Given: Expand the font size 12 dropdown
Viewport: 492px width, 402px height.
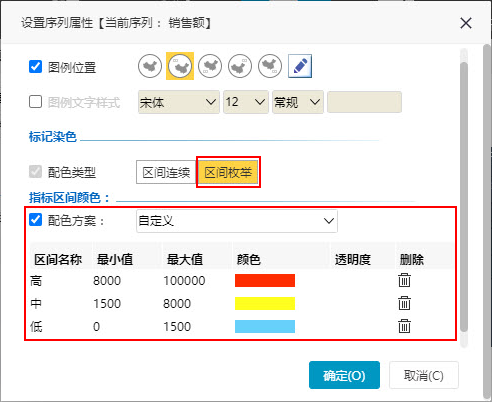Looking at the screenshot, I should pos(246,102).
